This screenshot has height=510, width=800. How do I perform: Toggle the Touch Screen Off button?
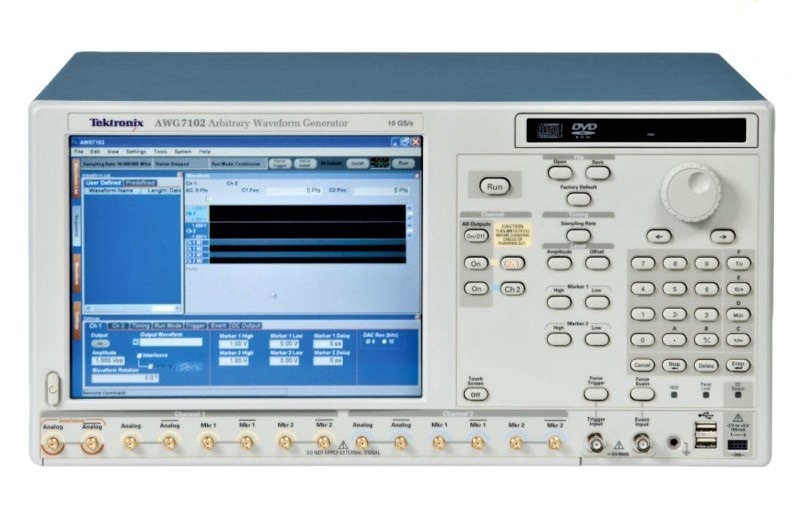click(476, 394)
